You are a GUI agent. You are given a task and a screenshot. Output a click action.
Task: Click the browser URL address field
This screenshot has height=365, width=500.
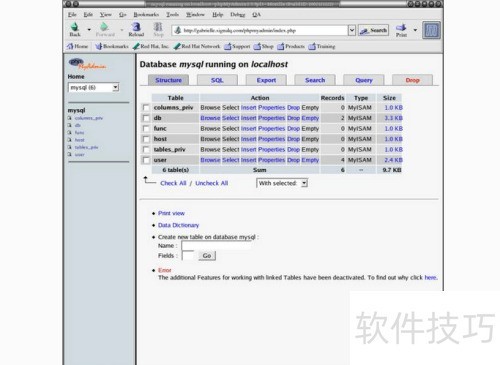pyautogui.click(x=261, y=30)
